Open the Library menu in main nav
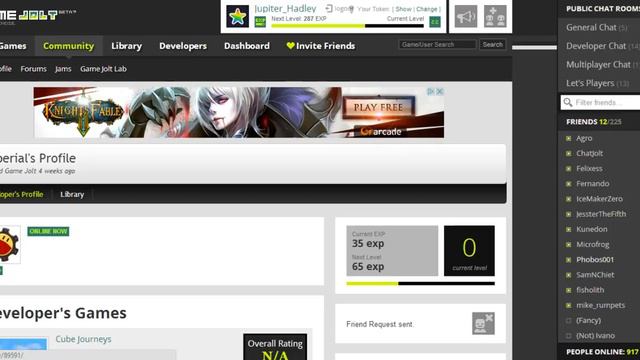 pos(127,46)
